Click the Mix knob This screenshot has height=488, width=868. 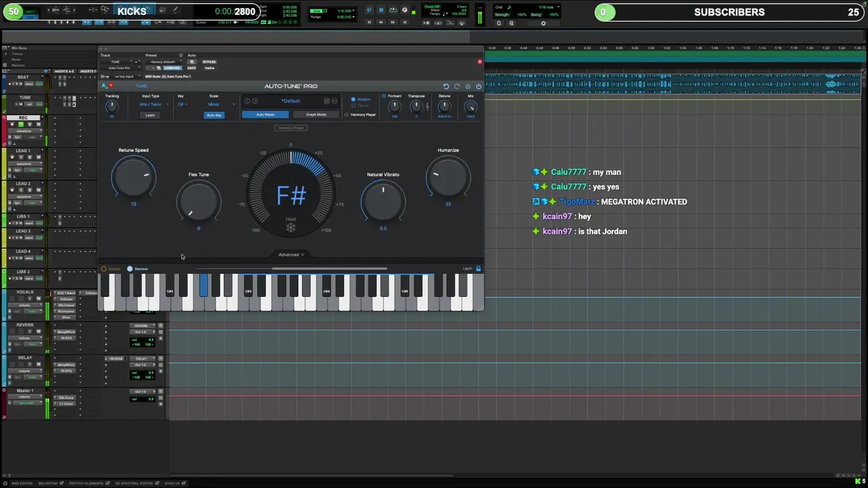[471, 106]
